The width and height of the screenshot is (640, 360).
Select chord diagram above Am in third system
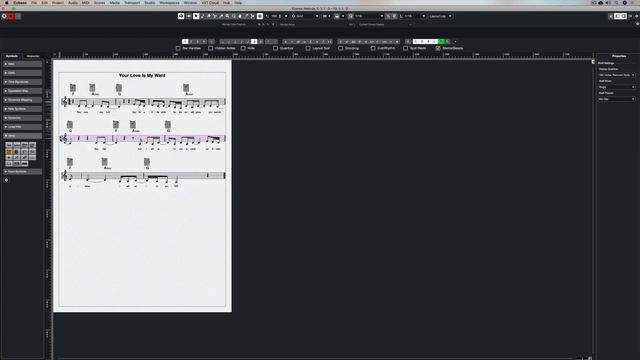pos(105,162)
